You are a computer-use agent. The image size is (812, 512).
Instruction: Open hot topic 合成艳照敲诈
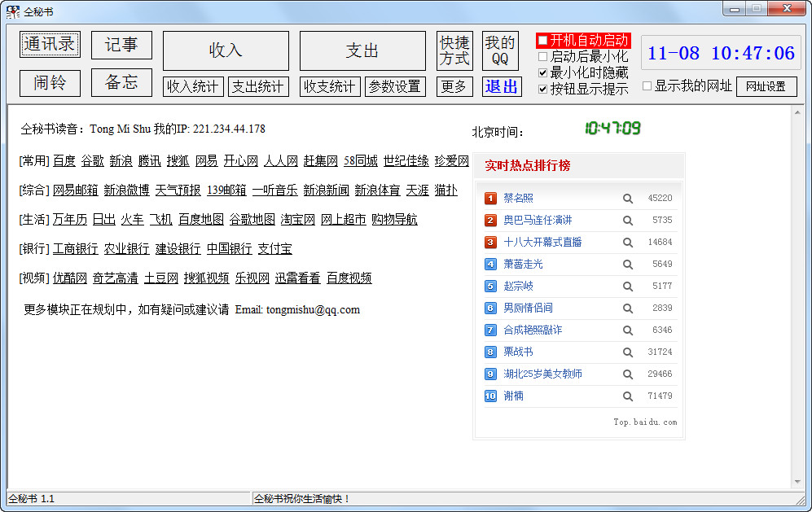533,330
